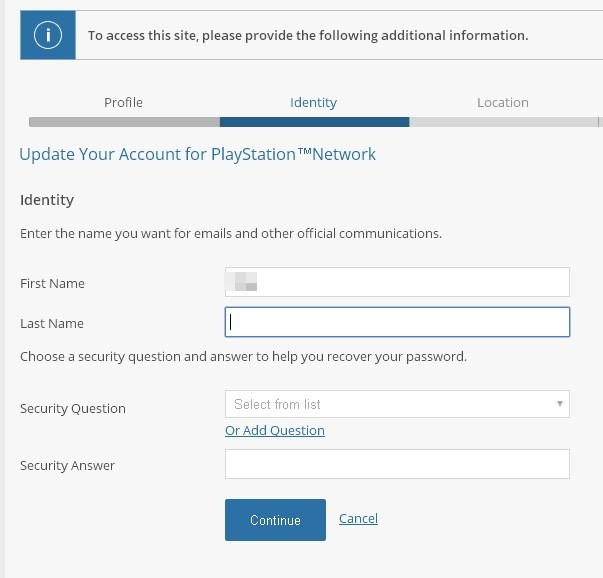Open the Profile step tab

[123, 103]
